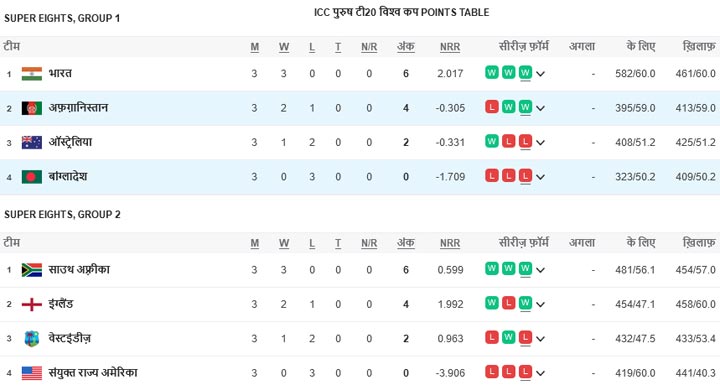
Task: Click the India flag icon
Action: 32,74
